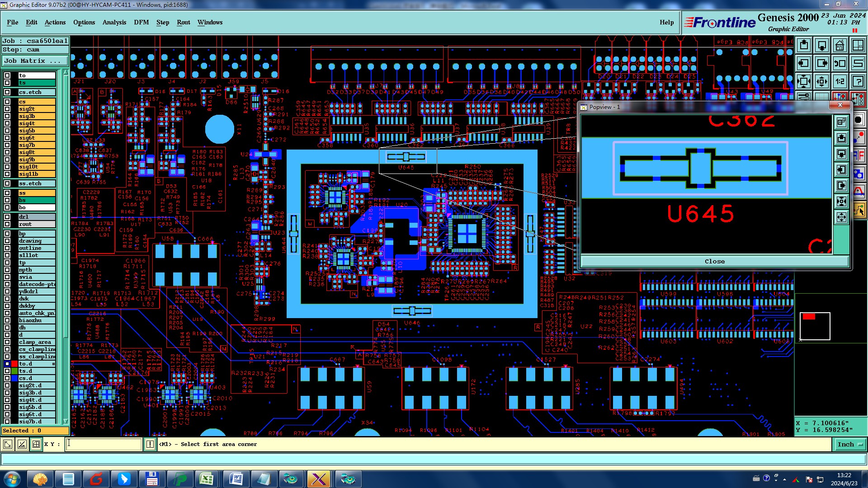This screenshot has width=868, height=488.
Task: Open the Analysis menu
Action: (x=114, y=22)
